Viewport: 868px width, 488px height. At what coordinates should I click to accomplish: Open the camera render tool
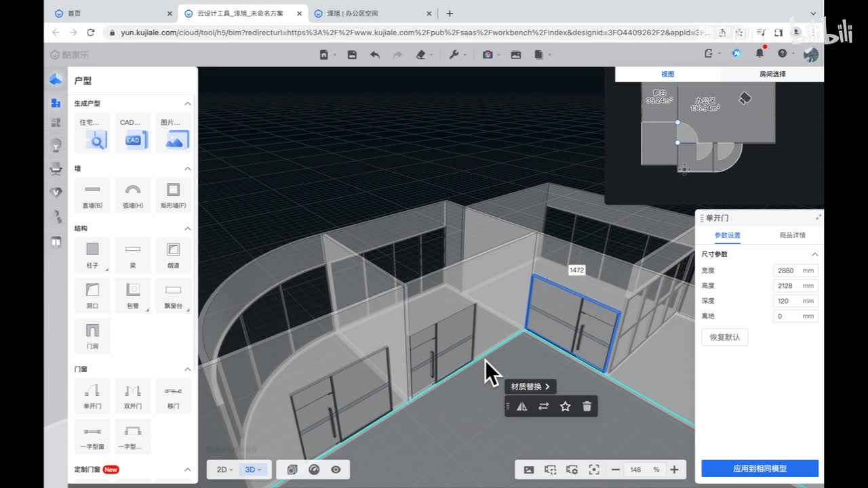pos(488,55)
